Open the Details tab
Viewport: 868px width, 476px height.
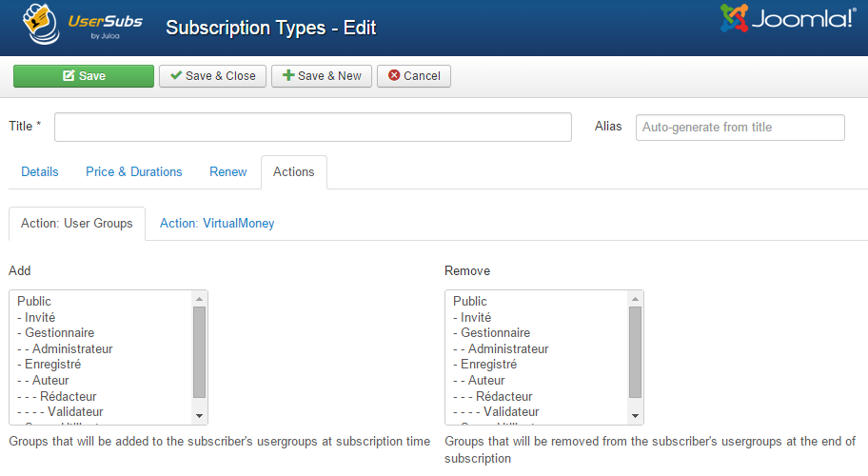pyautogui.click(x=40, y=171)
